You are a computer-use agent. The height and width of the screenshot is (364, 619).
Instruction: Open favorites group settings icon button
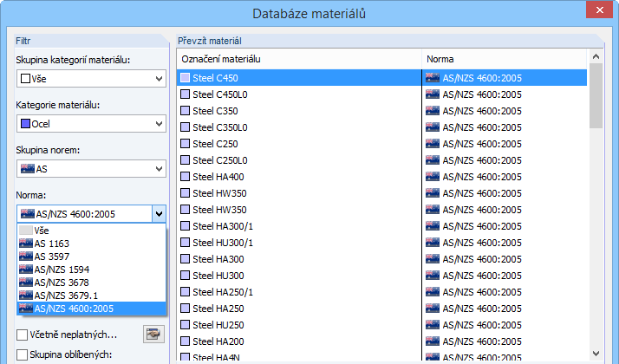(153, 335)
